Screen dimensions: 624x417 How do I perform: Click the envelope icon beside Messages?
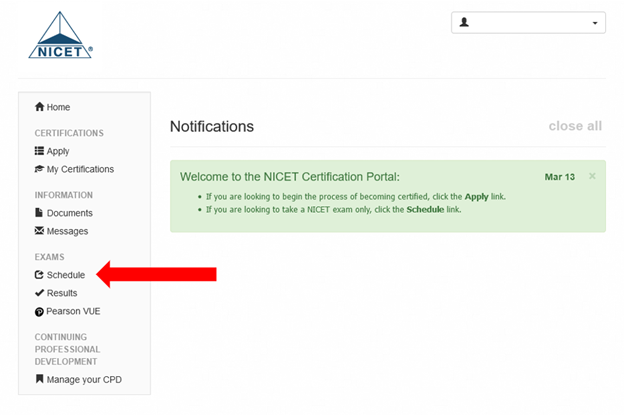39,231
